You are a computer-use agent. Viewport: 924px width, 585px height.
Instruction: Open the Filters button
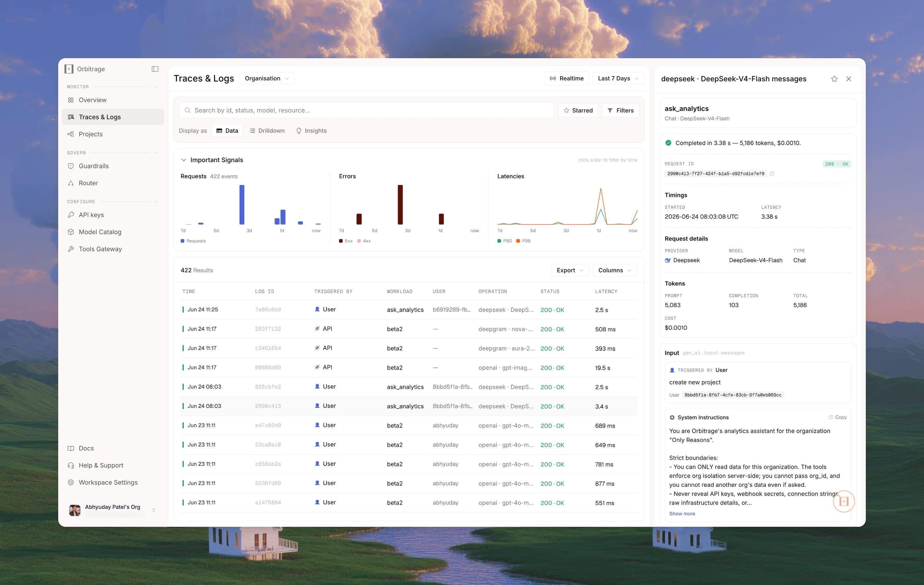pos(620,110)
